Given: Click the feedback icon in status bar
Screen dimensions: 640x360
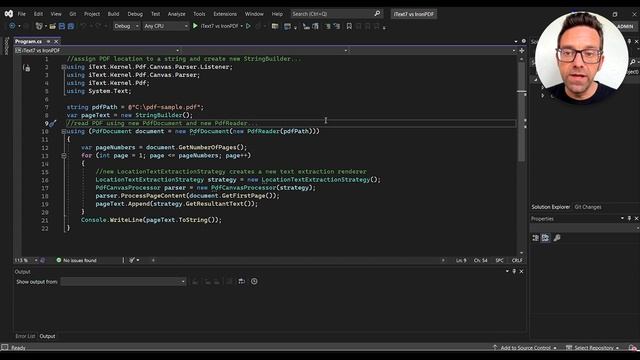Looking at the screenshot, I should point(632,348).
